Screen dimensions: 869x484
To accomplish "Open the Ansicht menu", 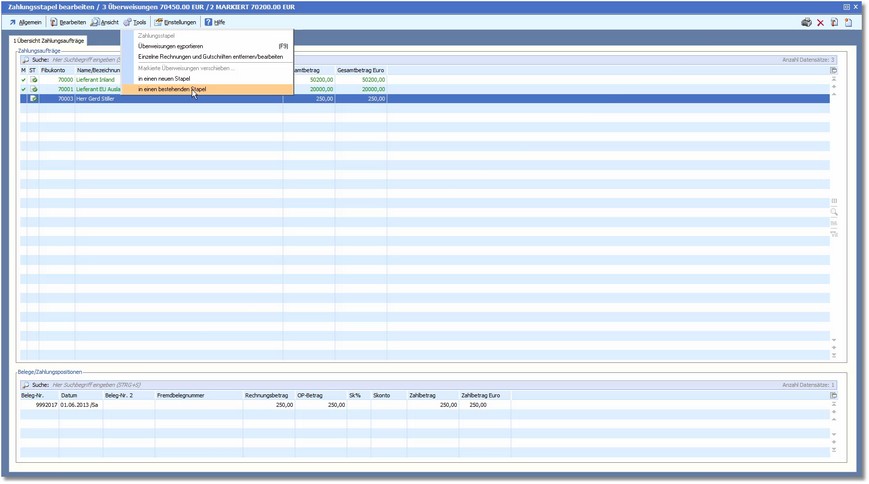I will (104, 22).
